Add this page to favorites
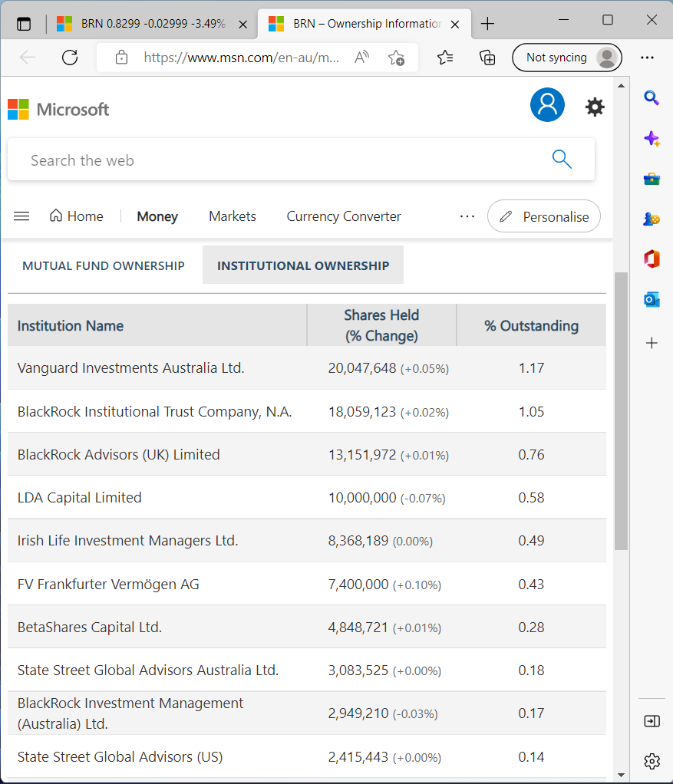 pos(396,58)
